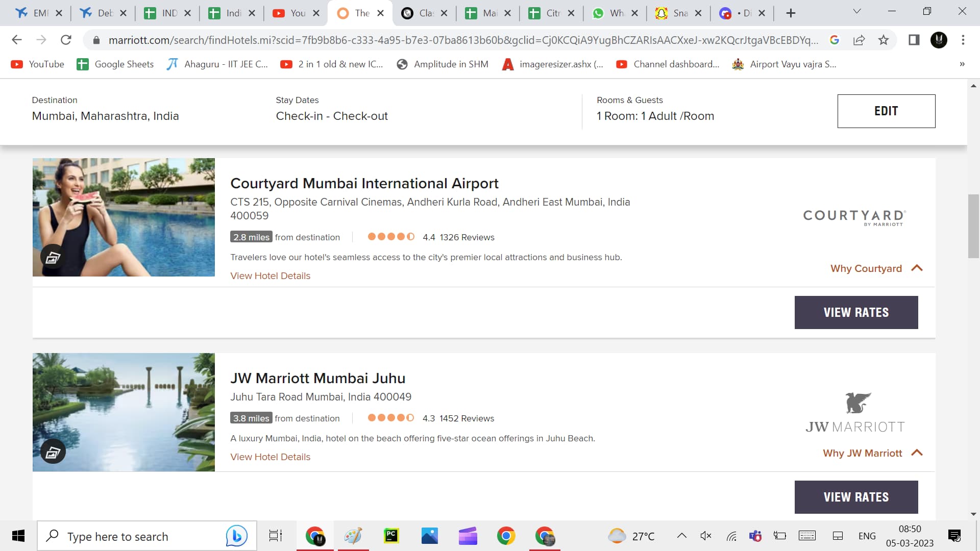Click the Mumbai, Maharashtra, India destination text

[x=106, y=116]
